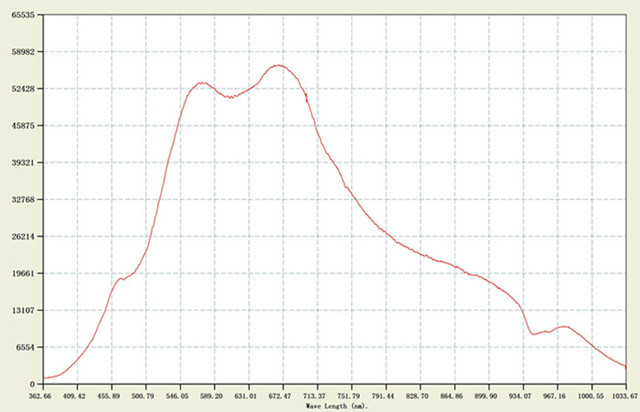Click the dip between the two main peaks
Screen dimensions: 640x412
230,97
